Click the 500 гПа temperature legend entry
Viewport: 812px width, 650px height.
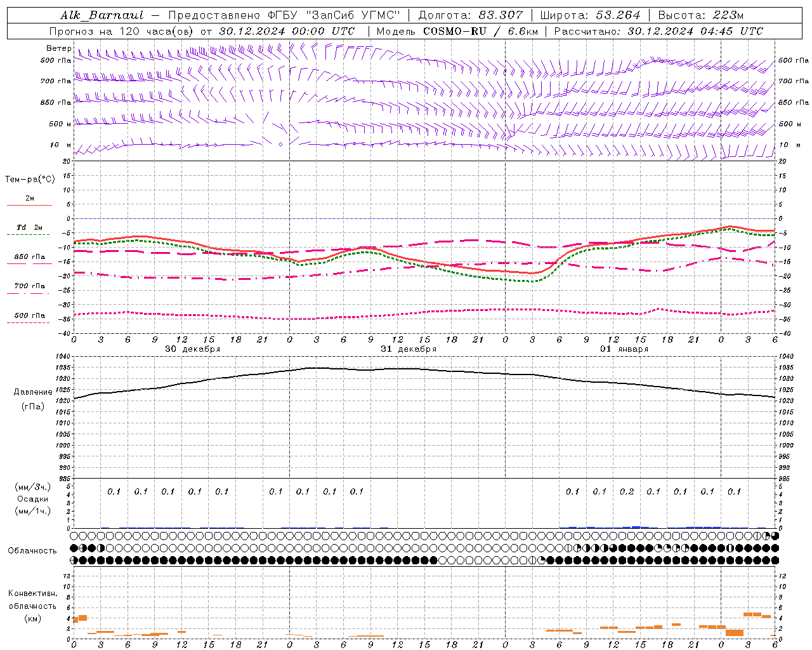[29, 315]
